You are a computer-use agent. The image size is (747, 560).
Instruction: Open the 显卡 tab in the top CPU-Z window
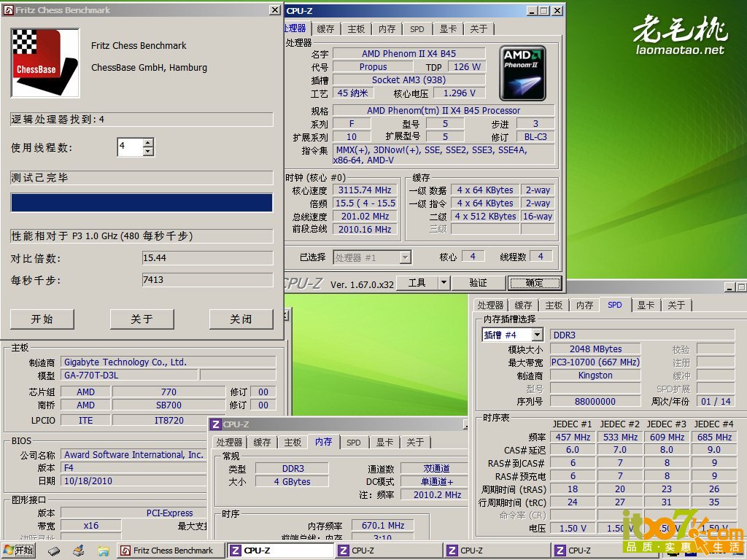point(448,29)
